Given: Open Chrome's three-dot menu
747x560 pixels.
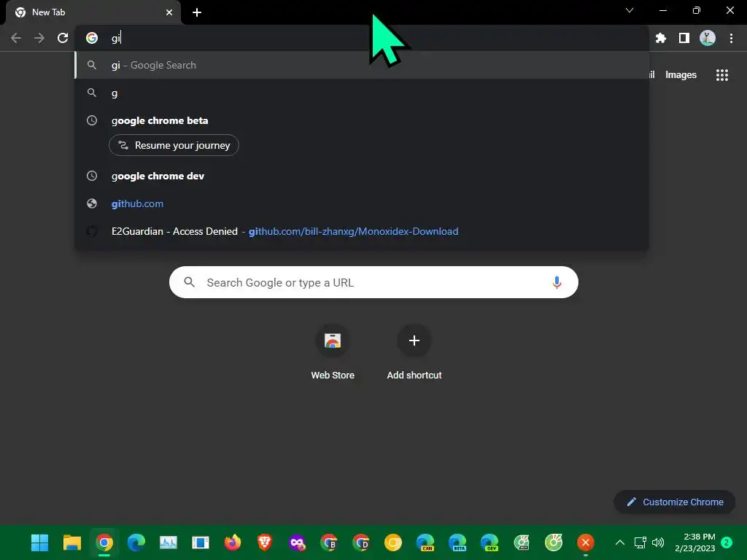Looking at the screenshot, I should pyautogui.click(x=731, y=38).
